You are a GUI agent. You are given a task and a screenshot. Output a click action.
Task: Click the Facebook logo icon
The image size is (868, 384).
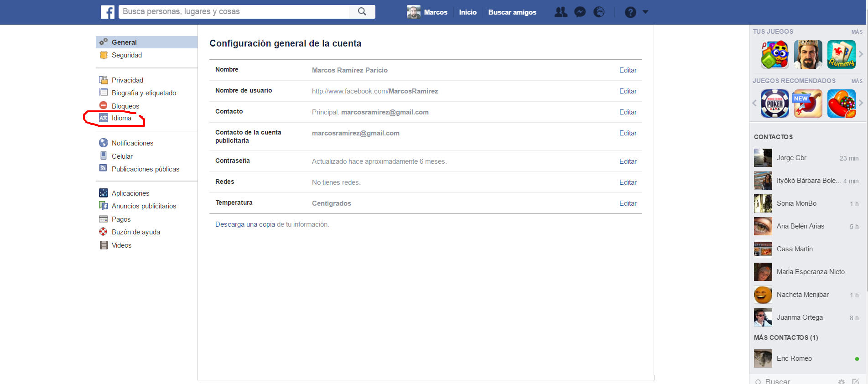108,12
